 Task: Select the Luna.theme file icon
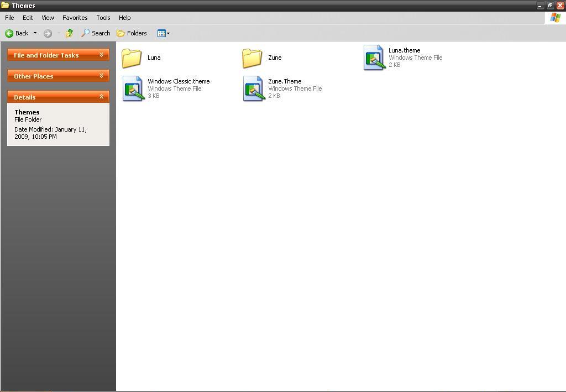click(374, 58)
